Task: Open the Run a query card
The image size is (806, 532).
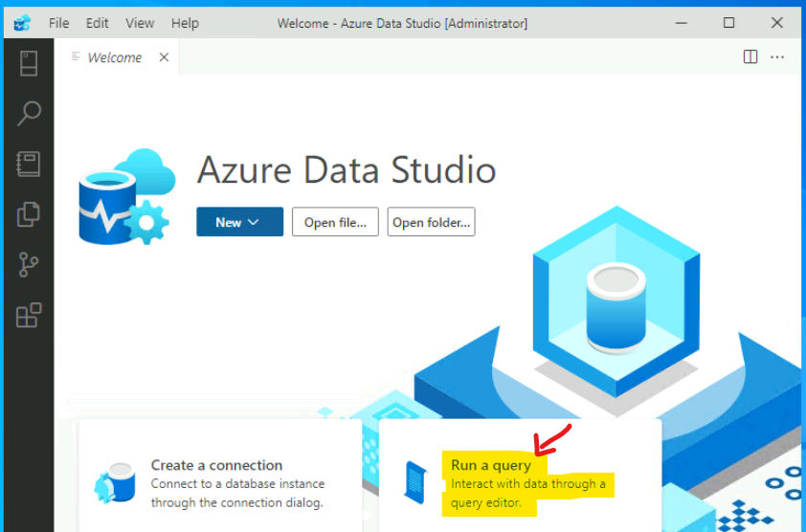Action: pos(520,476)
